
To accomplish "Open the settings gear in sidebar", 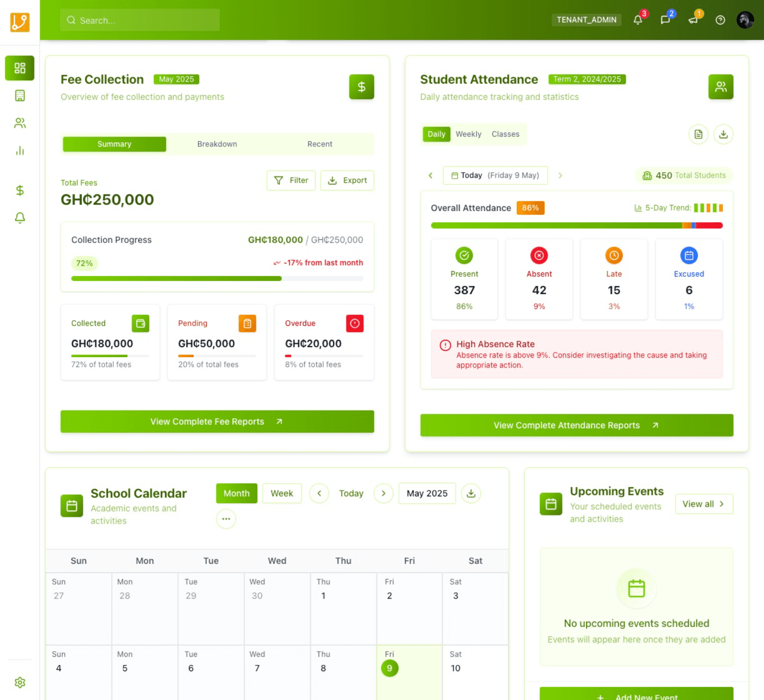I will pos(20,682).
